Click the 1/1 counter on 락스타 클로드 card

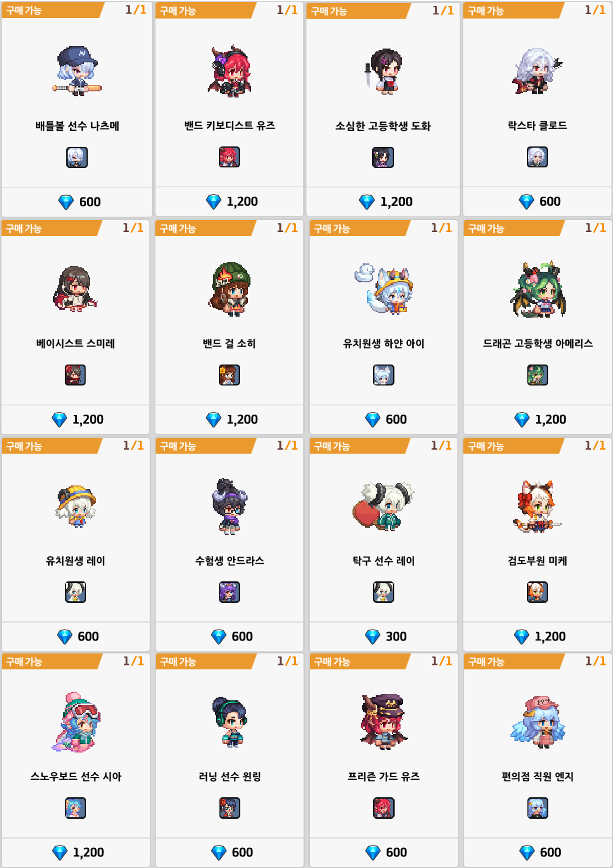tap(595, 10)
